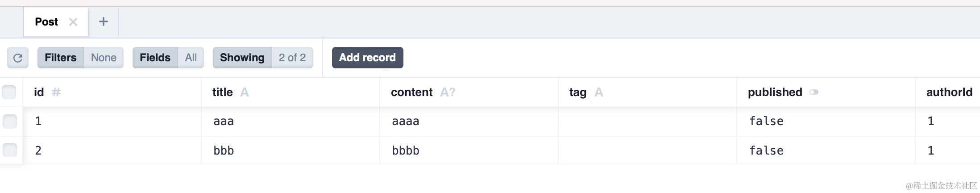Click the content cell containing bbbb
This screenshot has width=980, height=193.
(x=405, y=151)
